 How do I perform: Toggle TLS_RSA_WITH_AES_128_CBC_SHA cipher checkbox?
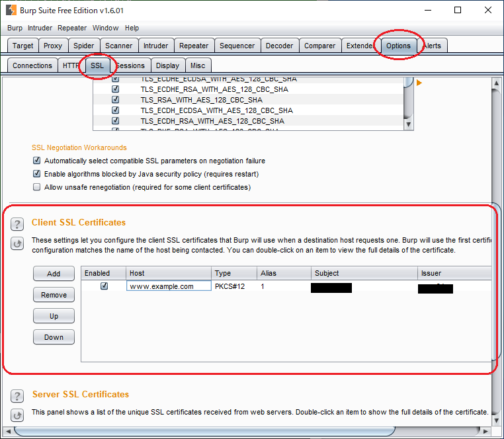point(115,100)
